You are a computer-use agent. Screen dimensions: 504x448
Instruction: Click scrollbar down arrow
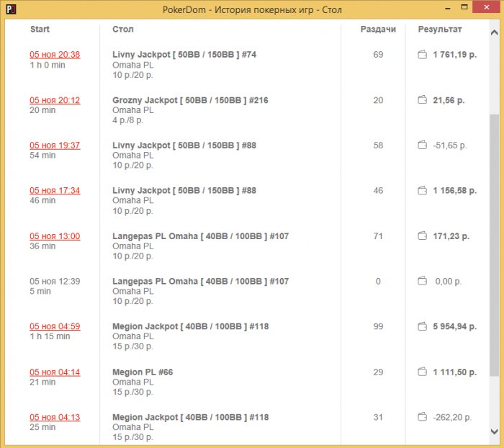pyautogui.click(x=495, y=431)
